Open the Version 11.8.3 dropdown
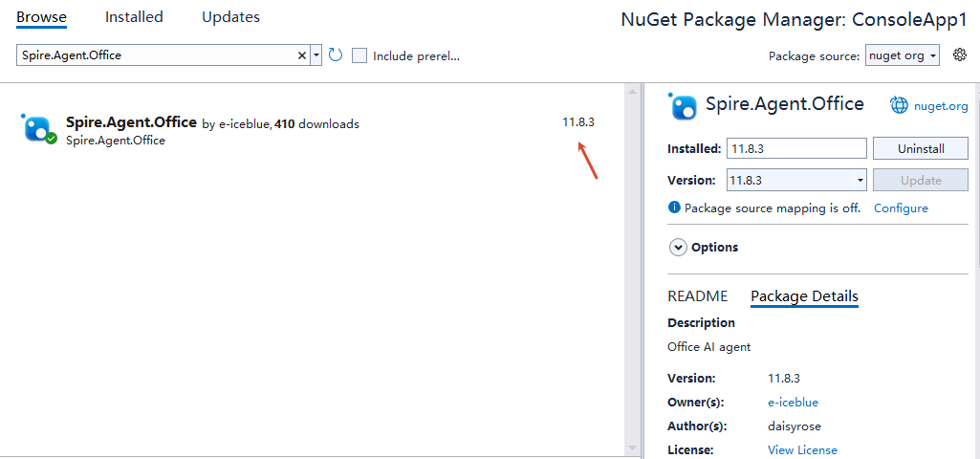Image resolution: width=980 pixels, height=459 pixels. click(796, 180)
